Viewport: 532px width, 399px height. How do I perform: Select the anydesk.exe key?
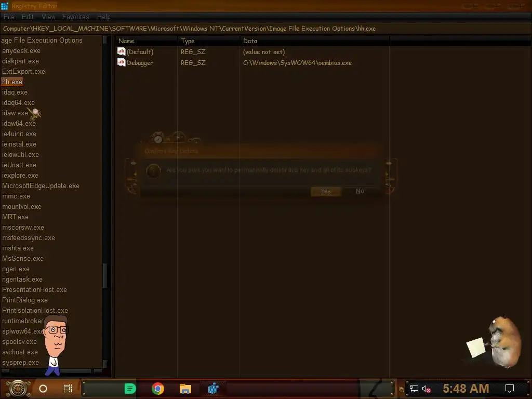[x=21, y=50]
